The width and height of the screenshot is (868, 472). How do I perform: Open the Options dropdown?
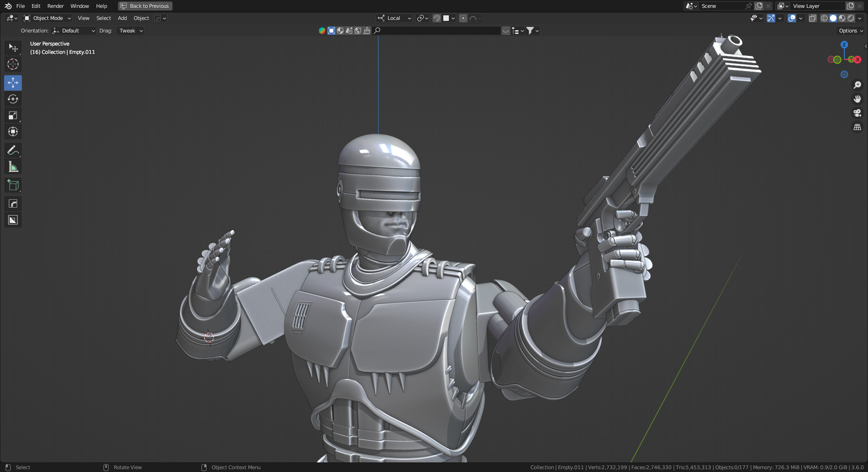click(851, 31)
